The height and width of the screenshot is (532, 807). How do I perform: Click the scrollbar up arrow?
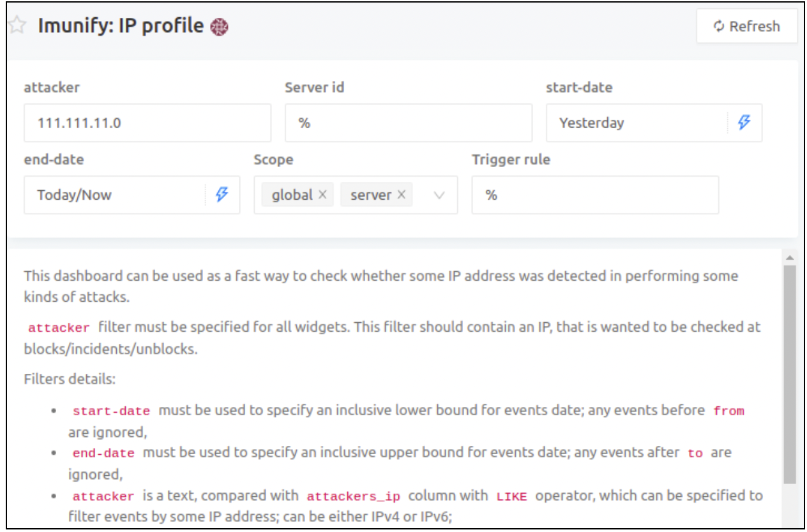coord(790,258)
